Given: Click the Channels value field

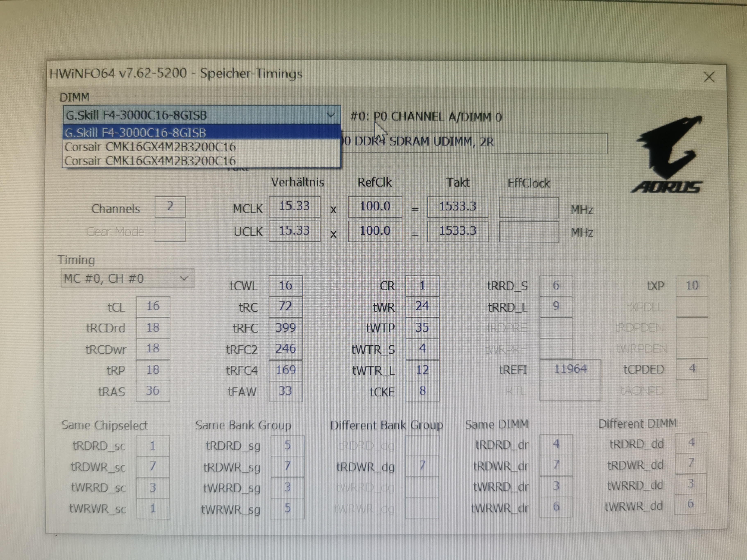Looking at the screenshot, I should click(170, 207).
